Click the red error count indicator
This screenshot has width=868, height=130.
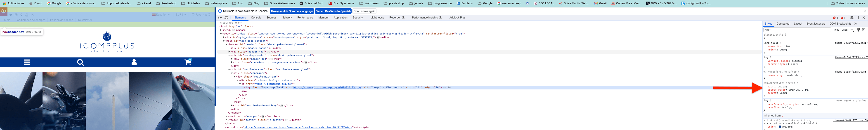(835, 18)
